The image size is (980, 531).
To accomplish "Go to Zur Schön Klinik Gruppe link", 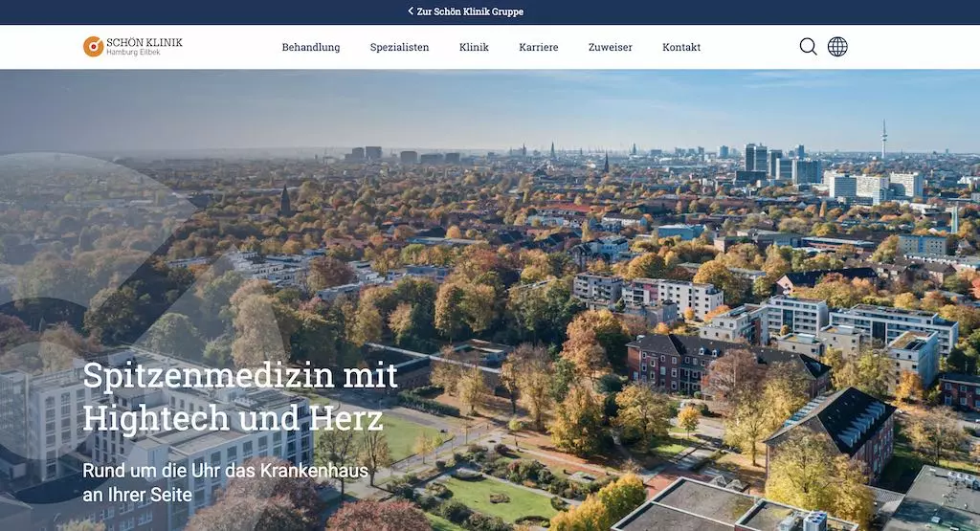I will click(470, 11).
